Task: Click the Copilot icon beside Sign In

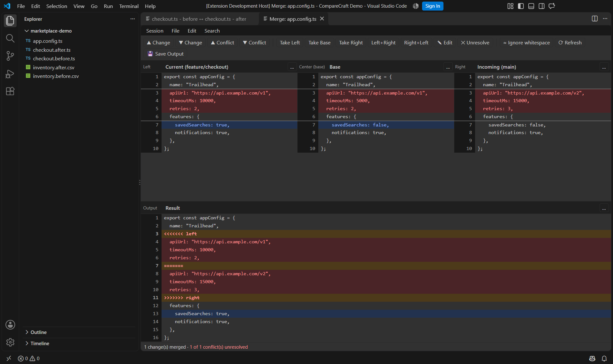Action: click(415, 6)
